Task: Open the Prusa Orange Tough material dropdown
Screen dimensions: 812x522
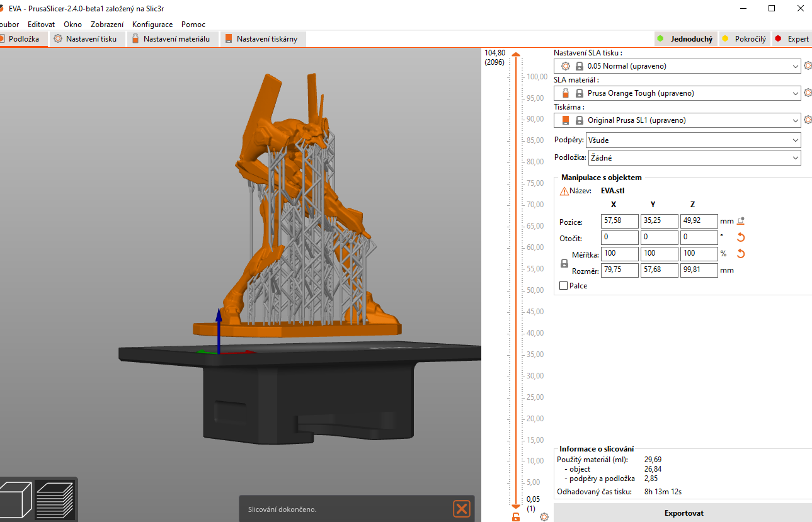Action: click(678, 93)
